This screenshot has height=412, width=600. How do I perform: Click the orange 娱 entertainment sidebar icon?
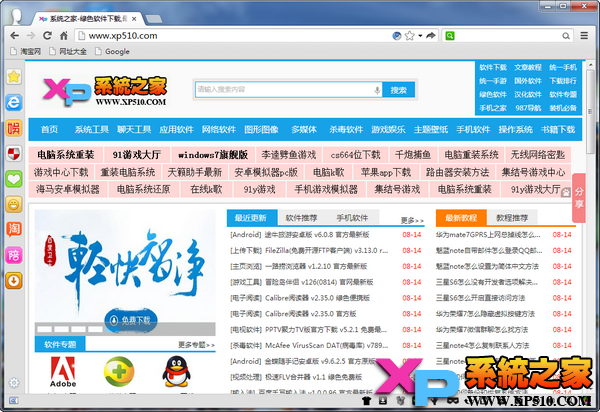[x=14, y=128]
